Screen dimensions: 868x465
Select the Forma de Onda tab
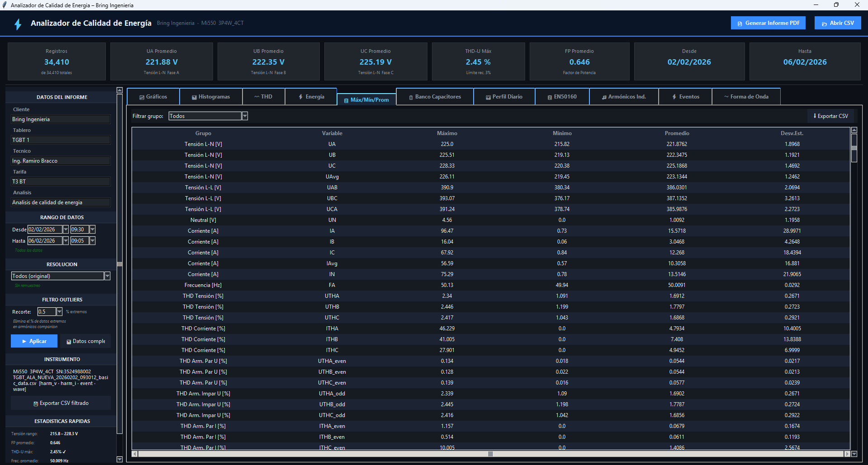click(x=746, y=97)
